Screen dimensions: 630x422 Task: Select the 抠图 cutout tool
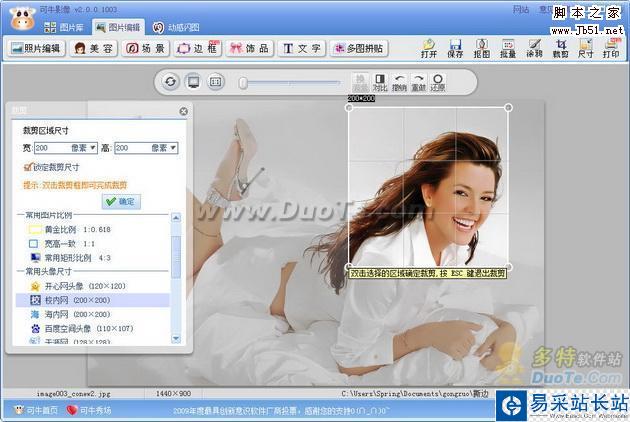pos(481,48)
